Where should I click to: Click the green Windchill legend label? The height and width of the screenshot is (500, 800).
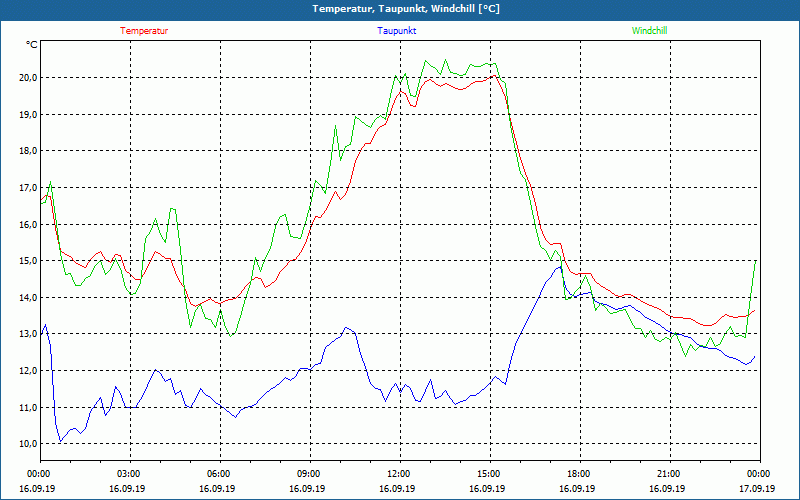[x=649, y=31]
